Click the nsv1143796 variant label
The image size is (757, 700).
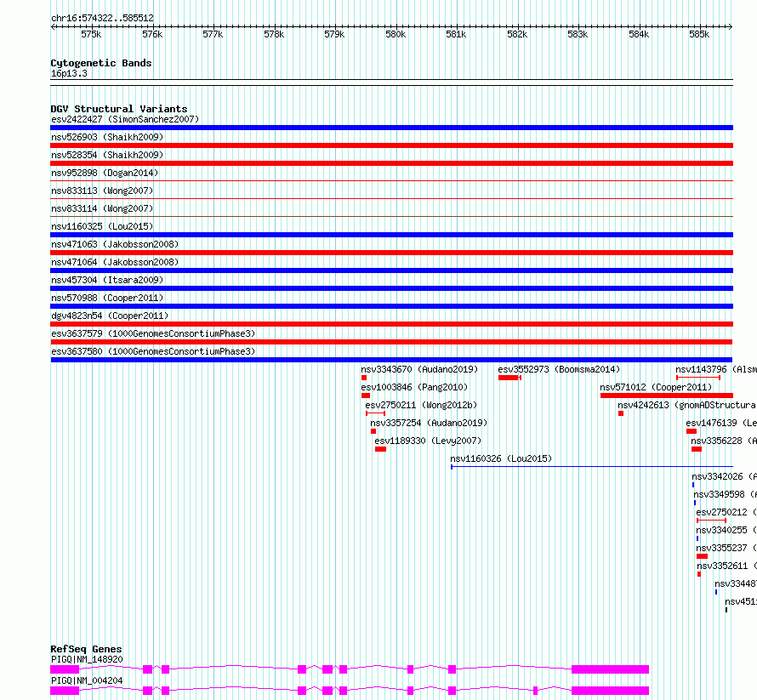click(x=716, y=369)
